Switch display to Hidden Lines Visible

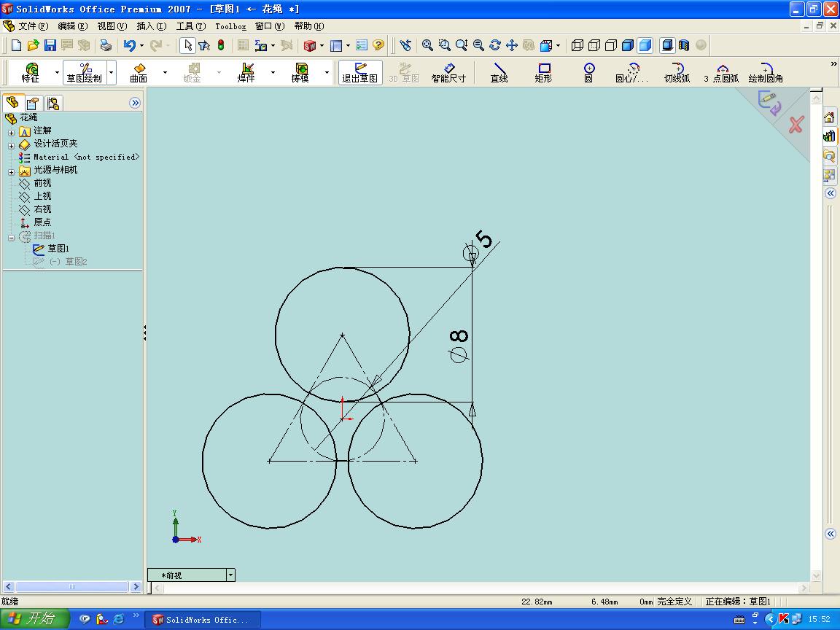(x=594, y=45)
